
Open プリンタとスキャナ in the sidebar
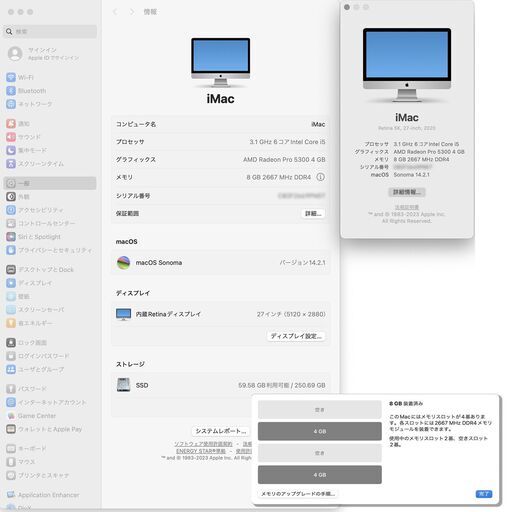pos(50,475)
